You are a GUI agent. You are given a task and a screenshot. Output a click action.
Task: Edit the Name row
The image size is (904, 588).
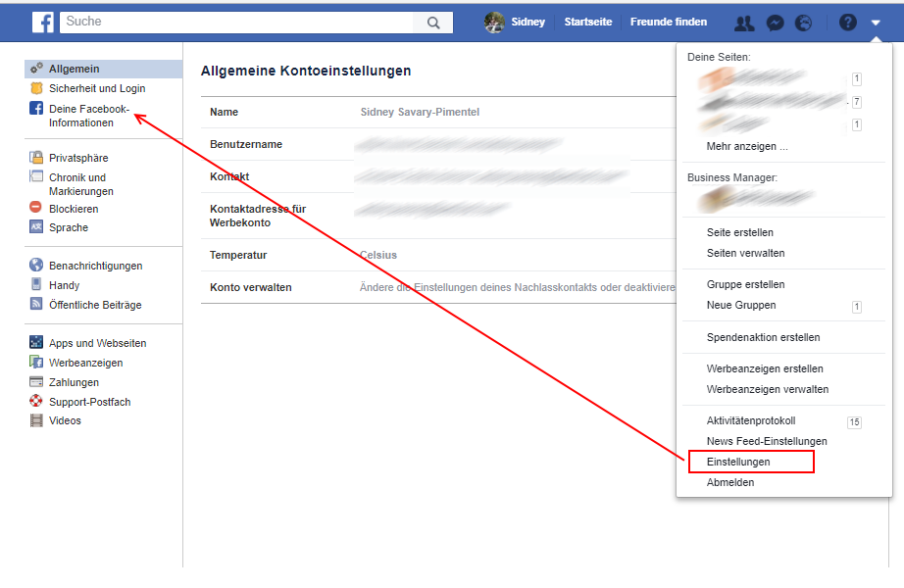pyautogui.click(x=438, y=112)
